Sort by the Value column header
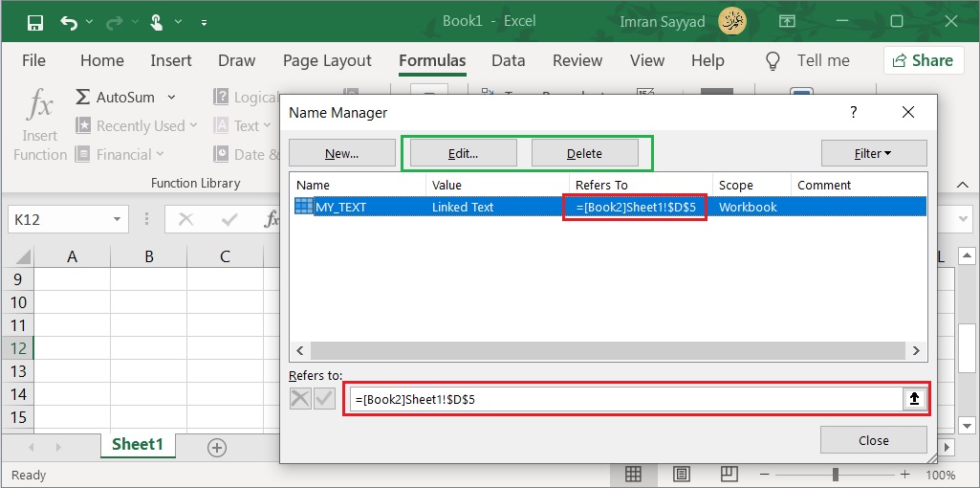 [497, 186]
